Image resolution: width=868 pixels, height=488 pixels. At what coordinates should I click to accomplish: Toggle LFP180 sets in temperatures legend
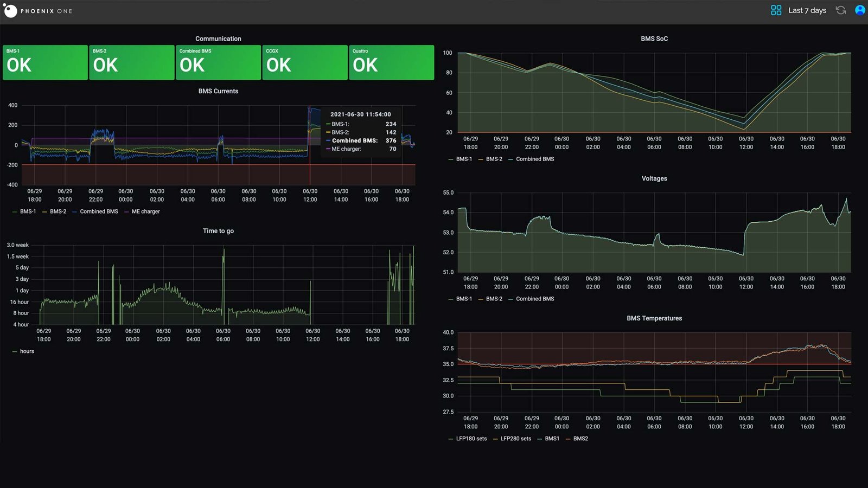(x=471, y=439)
